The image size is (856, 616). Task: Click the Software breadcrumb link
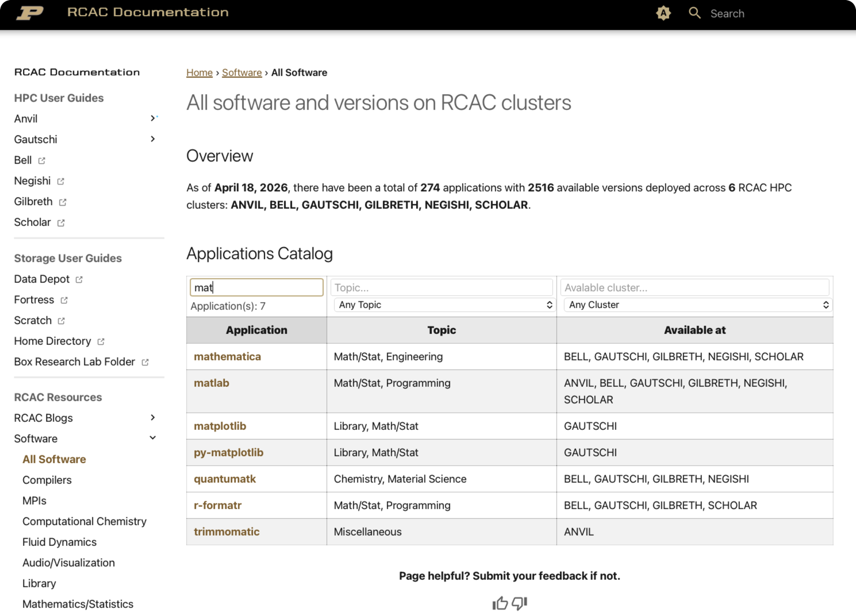click(242, 72)
